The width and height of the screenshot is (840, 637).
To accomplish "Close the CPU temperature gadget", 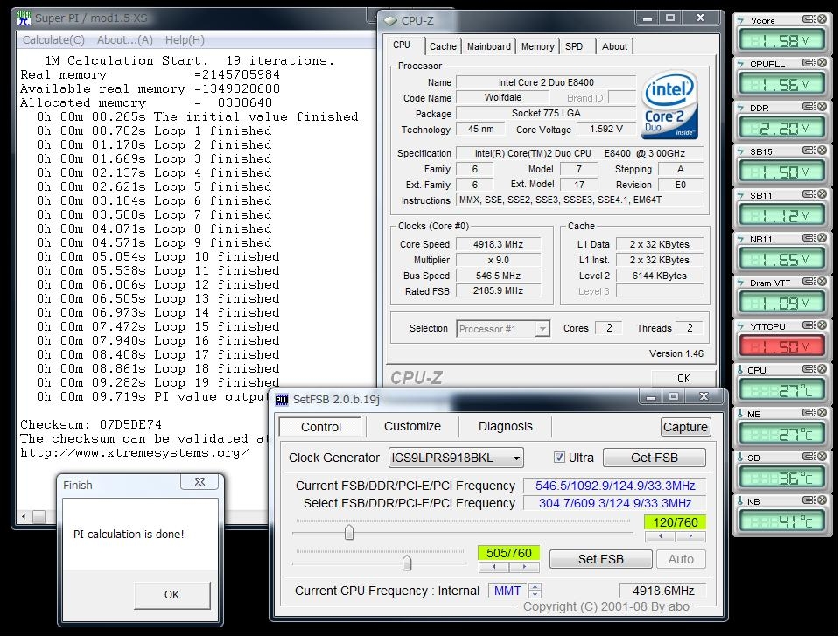I will coord(822,369).
